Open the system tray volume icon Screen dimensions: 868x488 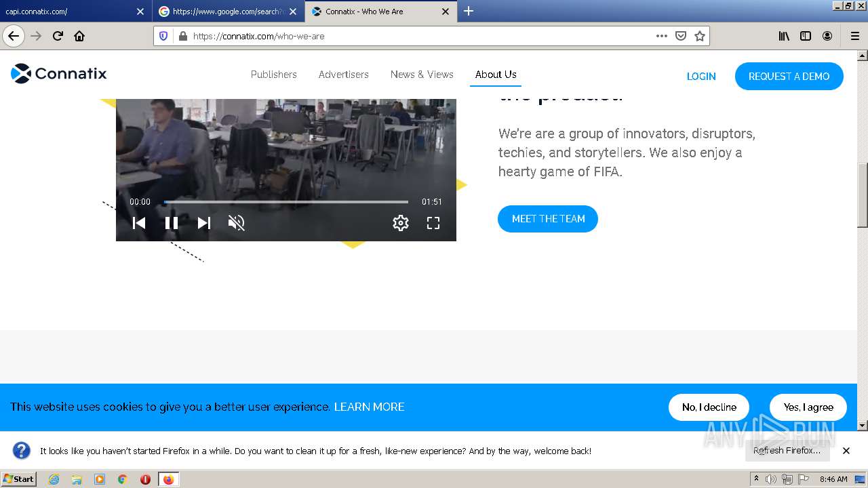pyautogui.click(x=771, y=479)
